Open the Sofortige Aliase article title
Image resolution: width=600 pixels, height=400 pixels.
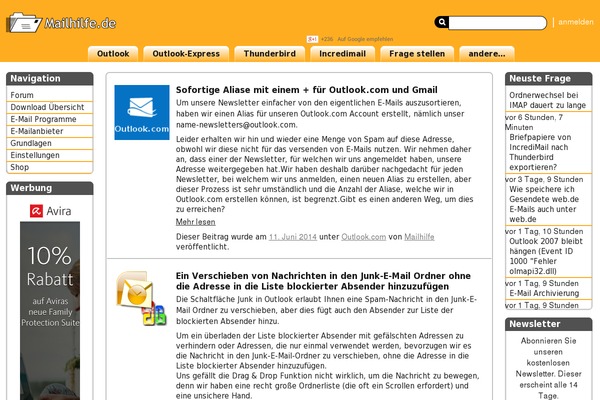click(x=307, y=90)
